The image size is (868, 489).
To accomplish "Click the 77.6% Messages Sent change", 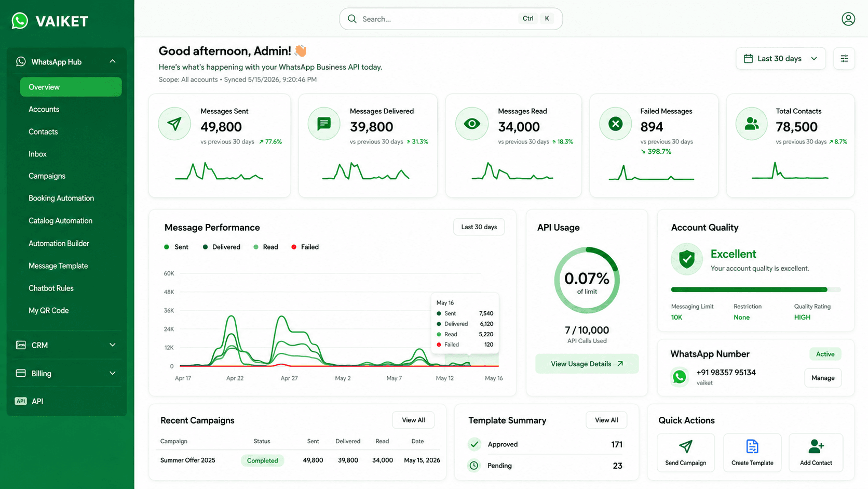I will 270,141.
